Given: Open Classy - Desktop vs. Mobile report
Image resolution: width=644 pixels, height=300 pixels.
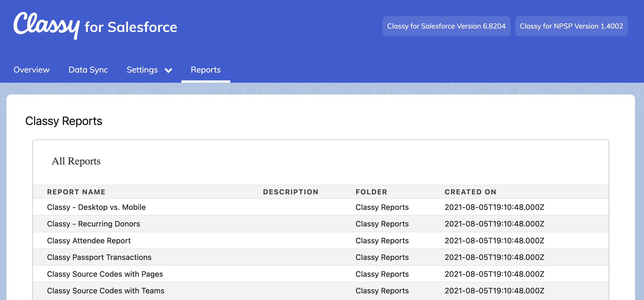Looking at the screenshot, I should click(96, 207).
